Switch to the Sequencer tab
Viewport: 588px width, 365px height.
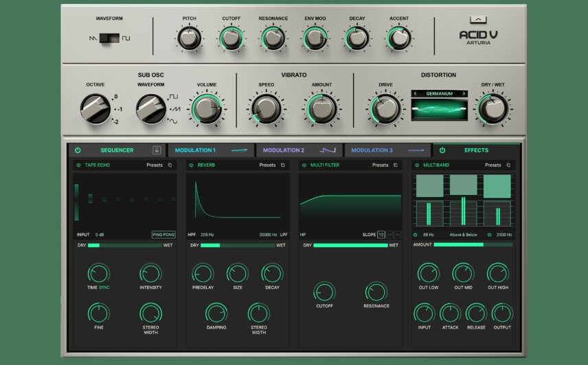point(117,150)
